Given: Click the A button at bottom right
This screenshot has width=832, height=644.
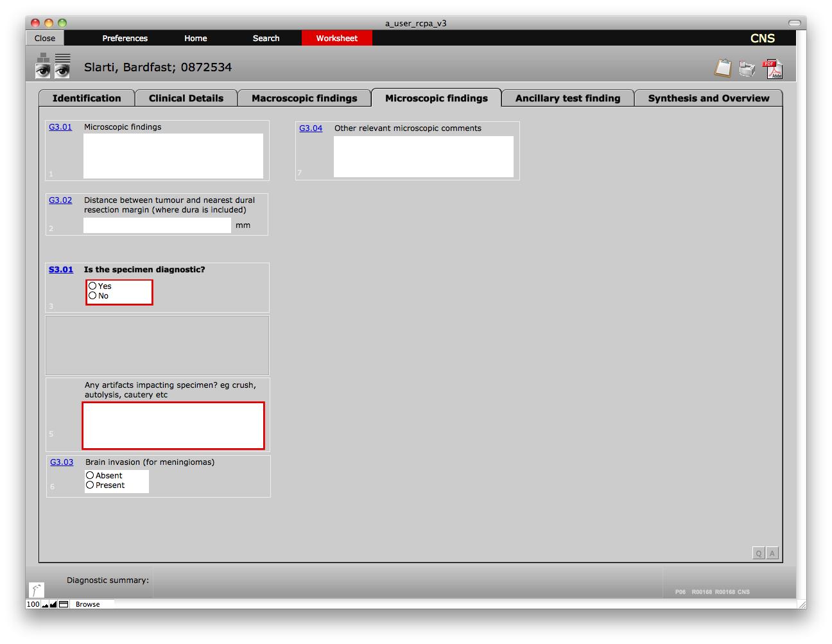Looking at the screenshot, I should coord(772,553).
